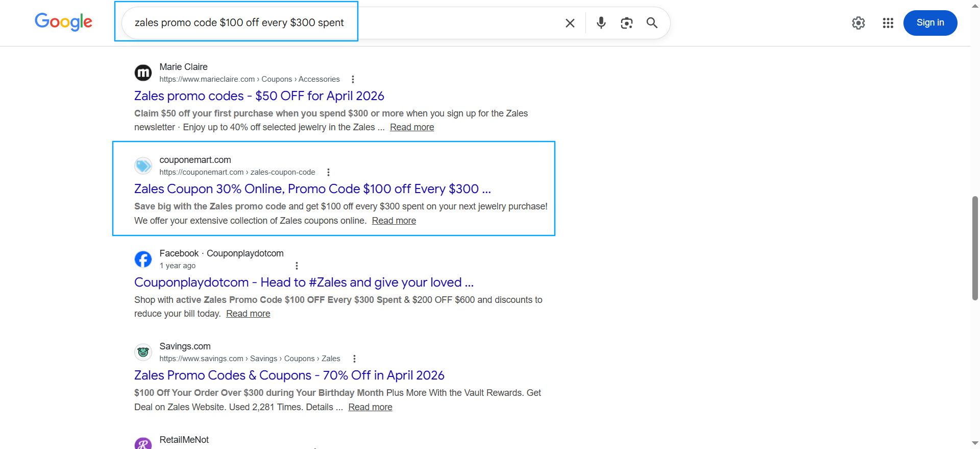Open more options for Marie Claire result

tap(353, 79)
